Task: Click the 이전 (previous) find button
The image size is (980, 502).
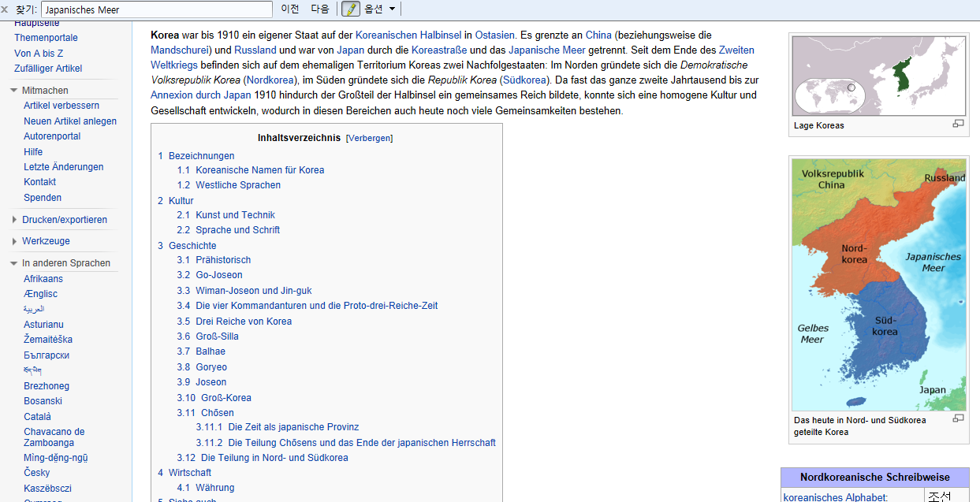Action: pyautogui.click(x=290, y=9)
